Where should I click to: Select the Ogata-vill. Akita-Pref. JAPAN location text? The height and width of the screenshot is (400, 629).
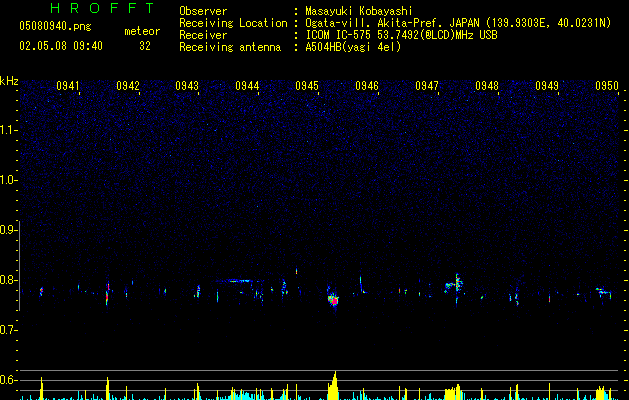tap(458, 23)
